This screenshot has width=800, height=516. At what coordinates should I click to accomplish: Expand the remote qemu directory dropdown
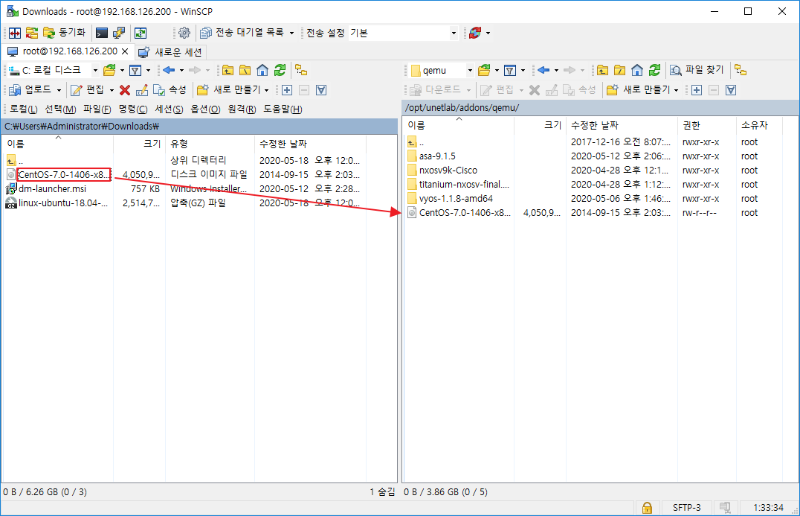point(468,70)
